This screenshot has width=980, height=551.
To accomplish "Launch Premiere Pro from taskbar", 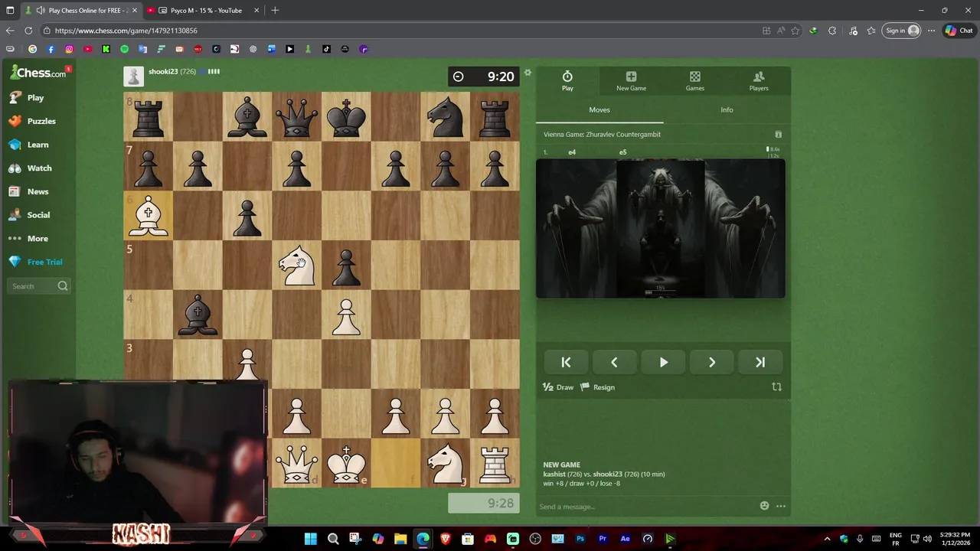I will point(603,539).
